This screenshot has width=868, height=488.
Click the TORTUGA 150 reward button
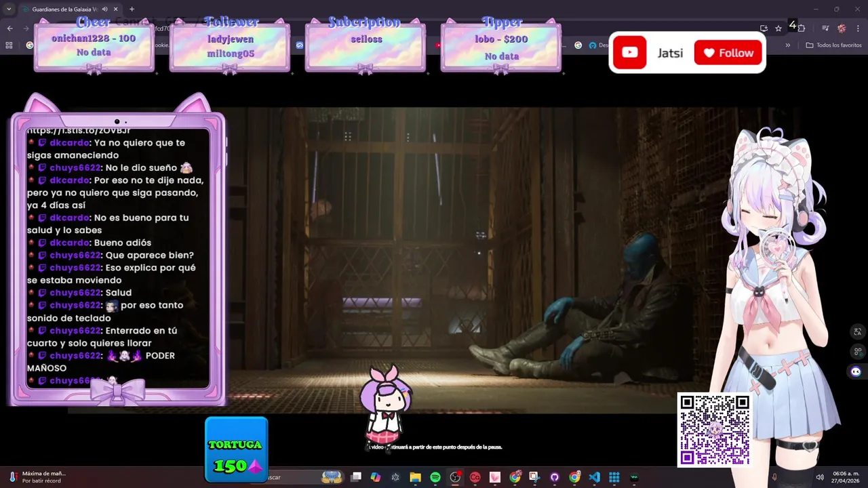(236, 450)
